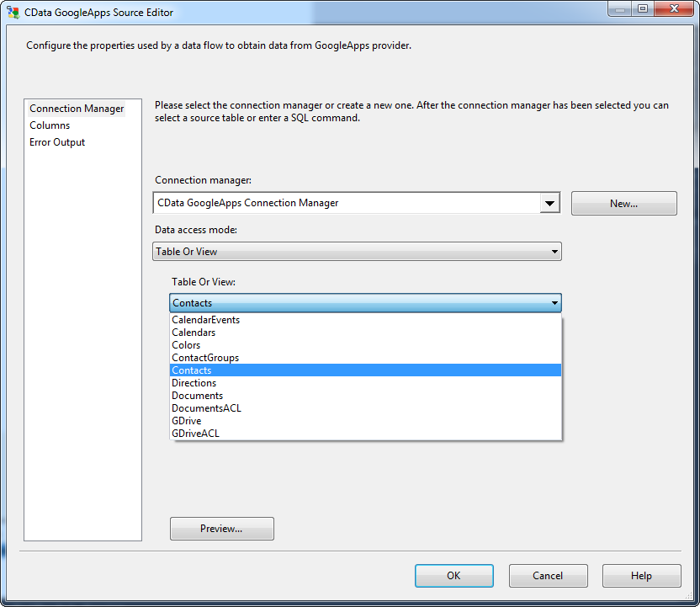Choose Calendars in the dropdown list
This screenshot has height=607, width=700.
click(194, 333)
